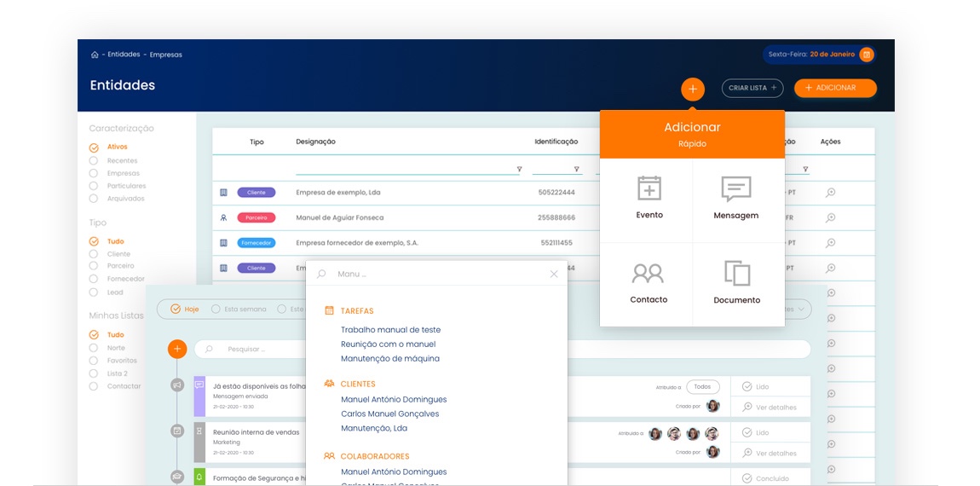The height and width of the screenshot is (486, 980).
Task: Click the orange ADICIONAR button
Action: (x=835, y=88)
